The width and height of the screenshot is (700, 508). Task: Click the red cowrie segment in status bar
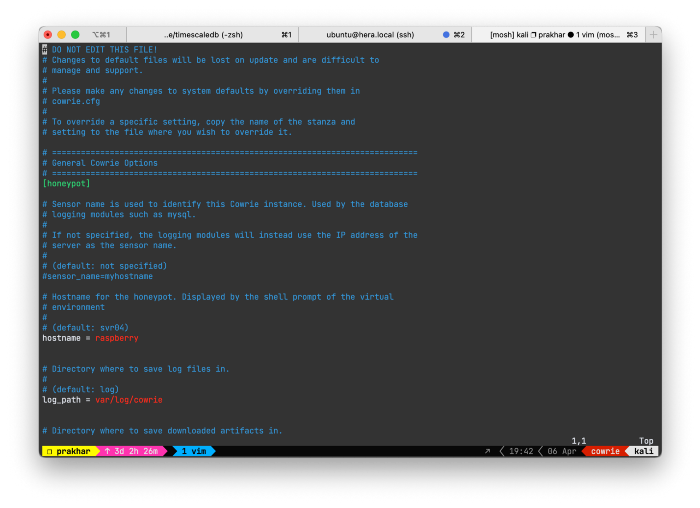605,451
